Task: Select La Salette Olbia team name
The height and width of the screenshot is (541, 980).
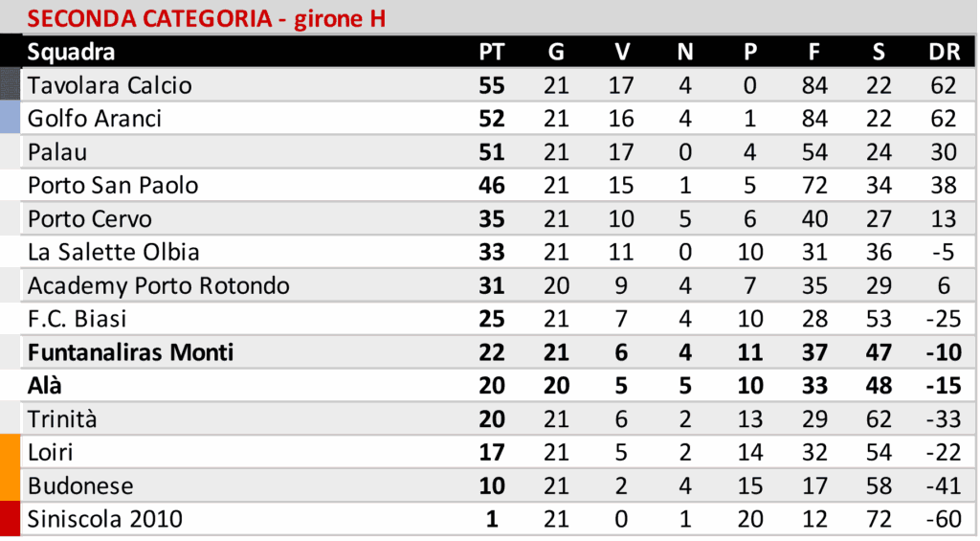Action: 113,253
